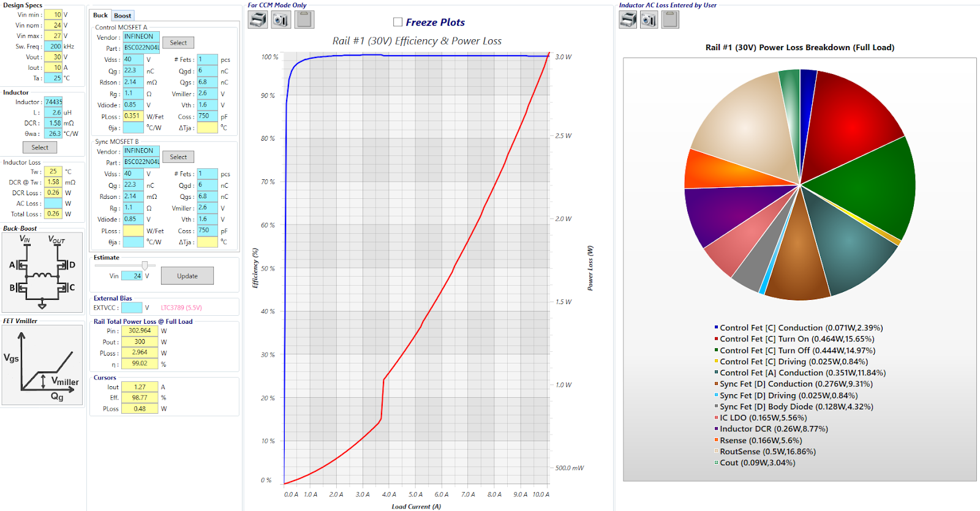Click legend entry Control Fet [C] Turn On
Screen dimensions: 980x511
(794, 339)
